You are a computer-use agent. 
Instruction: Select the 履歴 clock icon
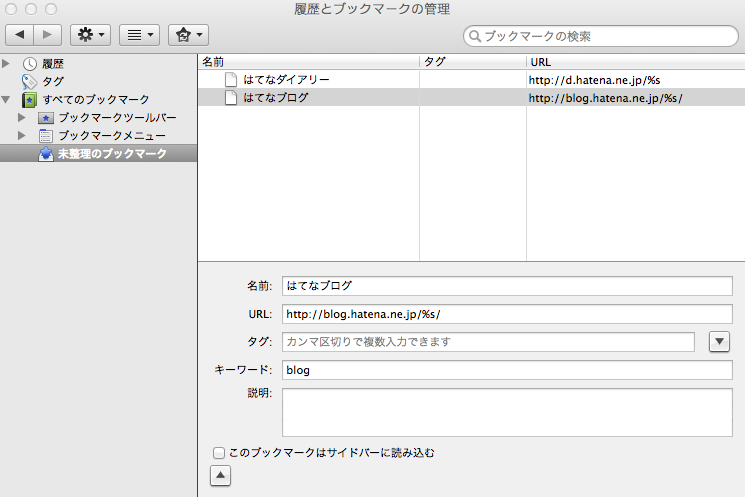tap(29, 64)
